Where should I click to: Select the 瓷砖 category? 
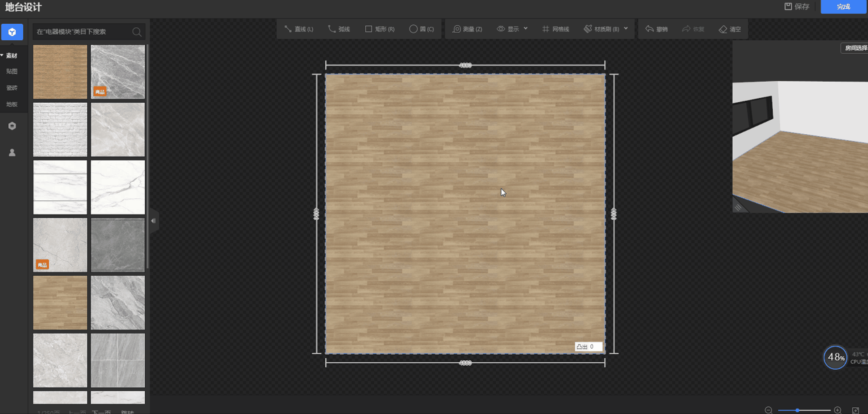click(12, 88)
